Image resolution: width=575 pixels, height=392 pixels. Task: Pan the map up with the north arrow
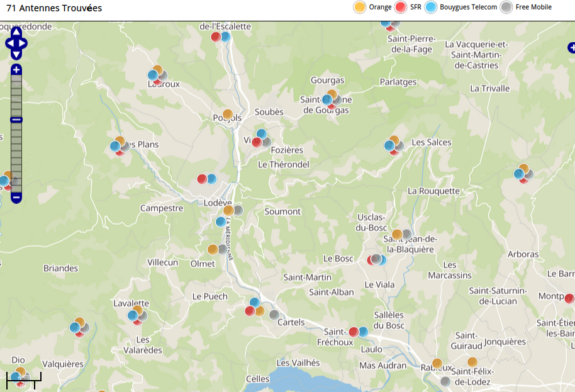pos(16,33)
